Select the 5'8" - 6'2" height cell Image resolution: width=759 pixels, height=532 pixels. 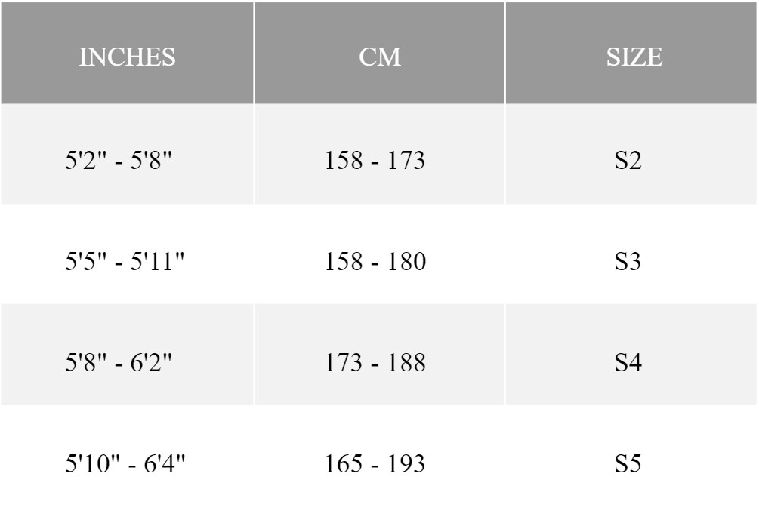[x=127, y=355]
